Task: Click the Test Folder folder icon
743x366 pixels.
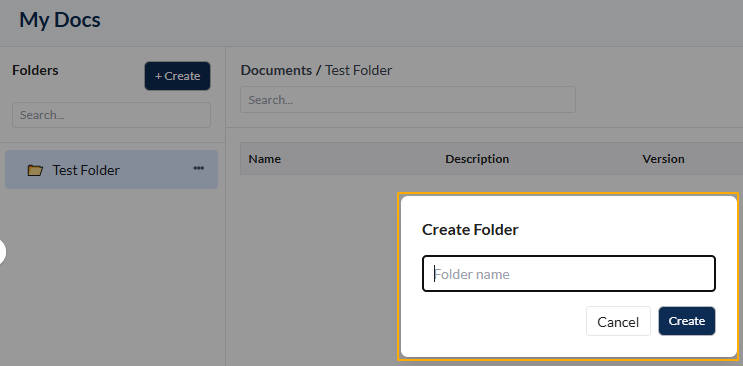Action: [35, 170]
